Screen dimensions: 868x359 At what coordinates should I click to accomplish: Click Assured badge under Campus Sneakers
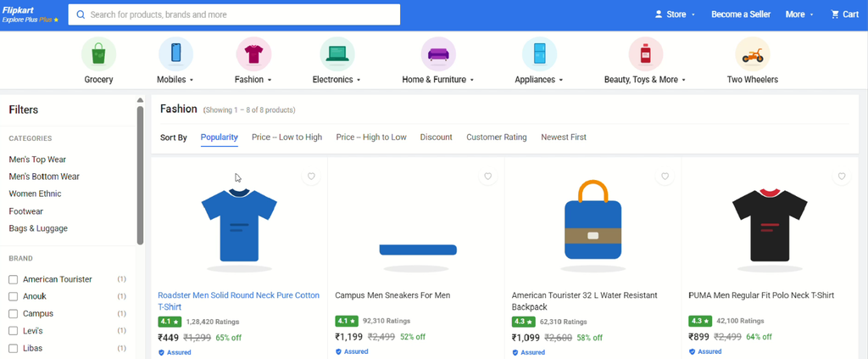coord(352,352)
